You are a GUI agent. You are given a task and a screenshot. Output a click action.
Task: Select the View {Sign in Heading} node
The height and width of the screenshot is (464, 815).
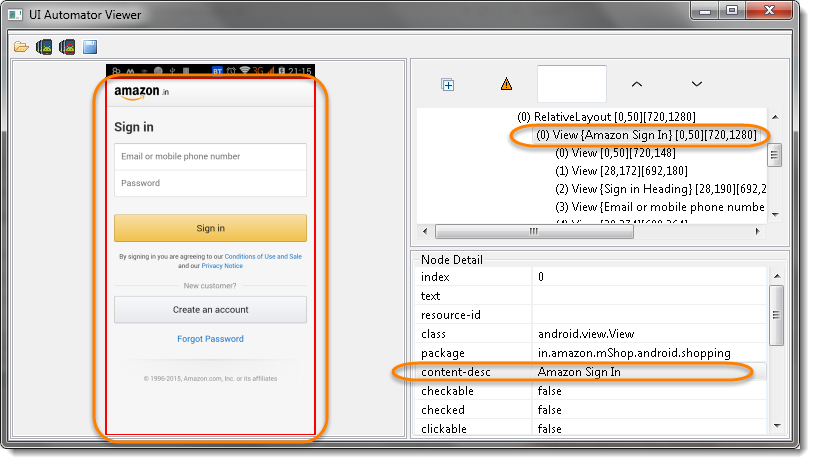tap(661, 189)
